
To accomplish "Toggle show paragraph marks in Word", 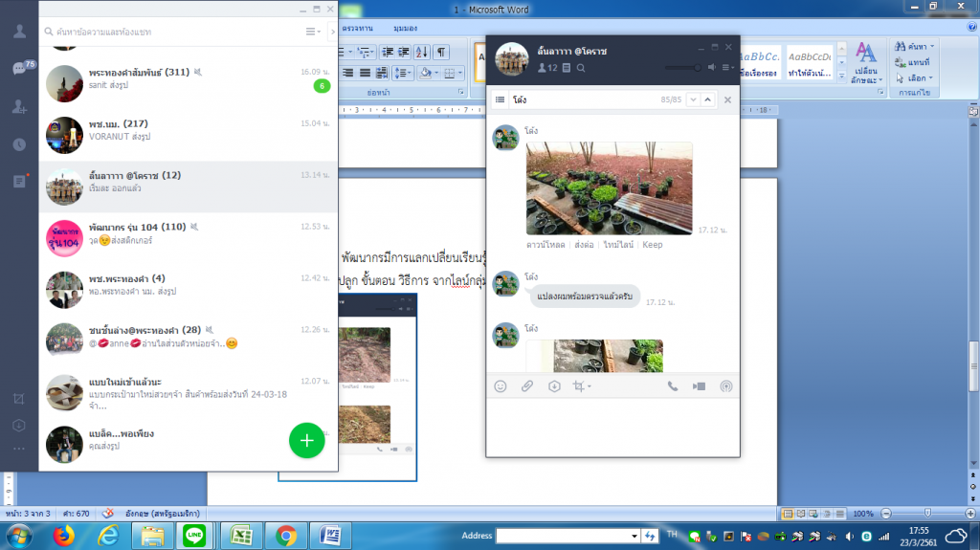I will pyautogui.click(x=441, y=52).
